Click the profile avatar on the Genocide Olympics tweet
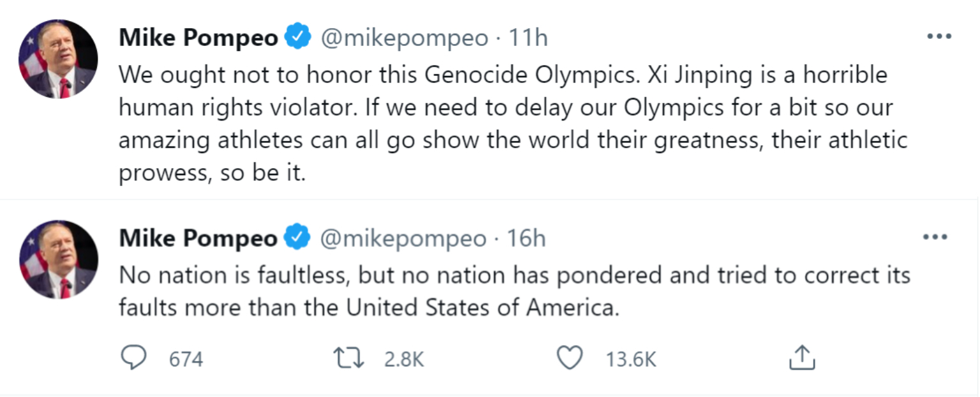Screen dimensions: 980x397 (58, 59)
